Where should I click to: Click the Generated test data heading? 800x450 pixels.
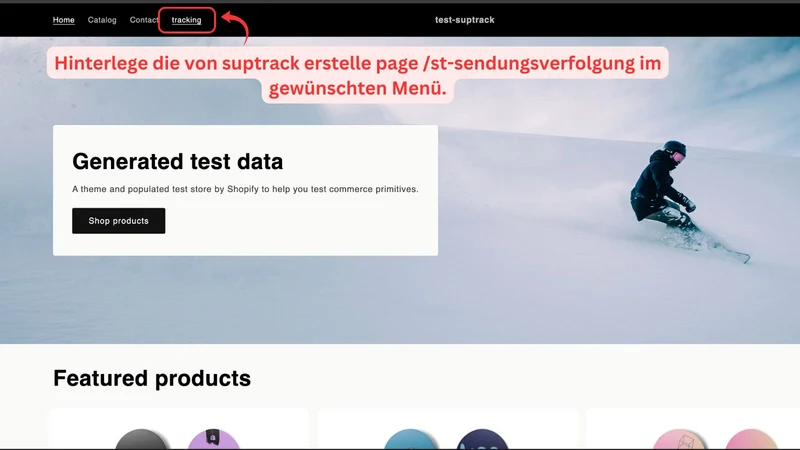tap(178, 161)
